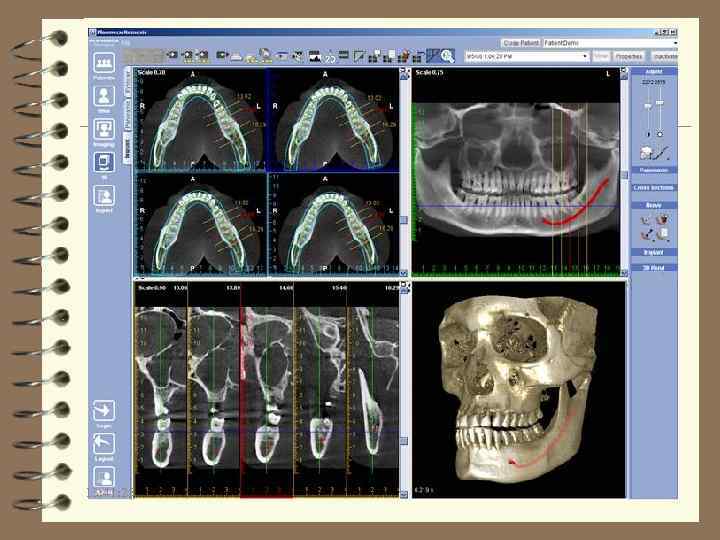Click the printer icon in the toolbar
Screen dimensions: 720x540
(x=236, y=56)
